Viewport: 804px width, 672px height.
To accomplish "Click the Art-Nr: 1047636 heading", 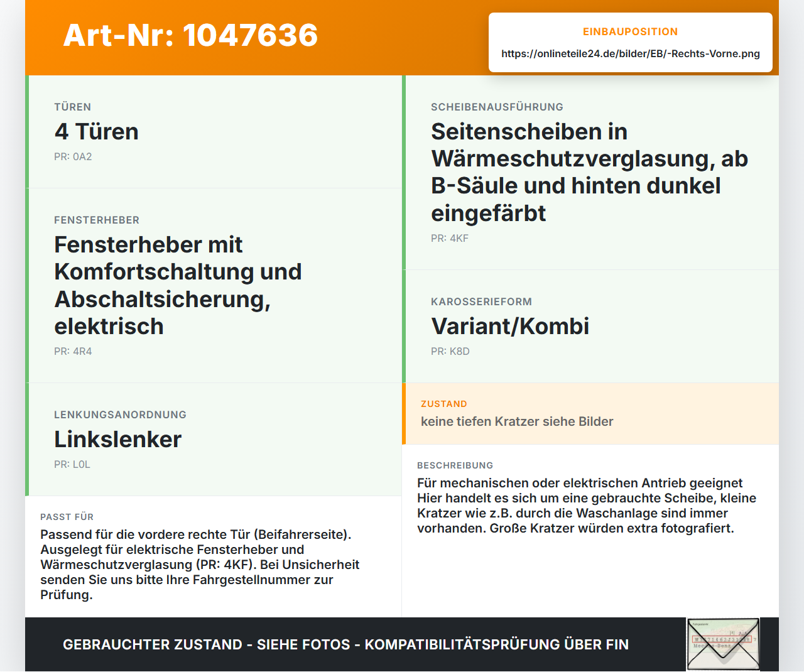I will coord(190,35).
